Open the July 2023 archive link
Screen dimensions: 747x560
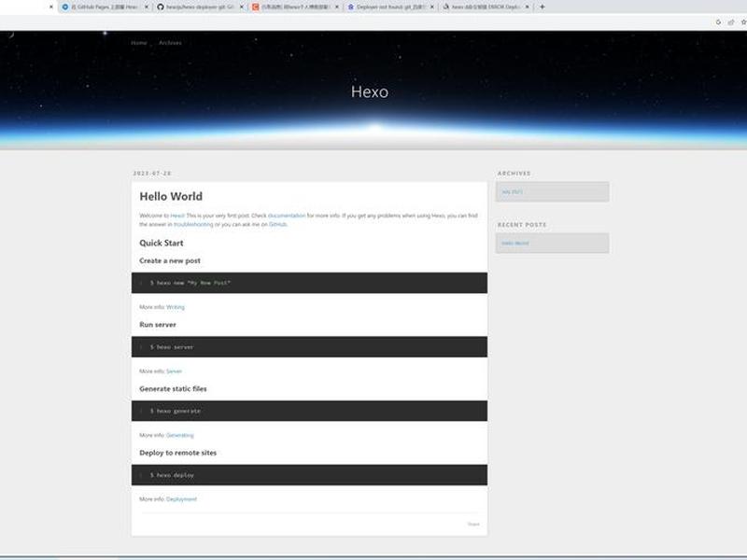tap(512, 192)
